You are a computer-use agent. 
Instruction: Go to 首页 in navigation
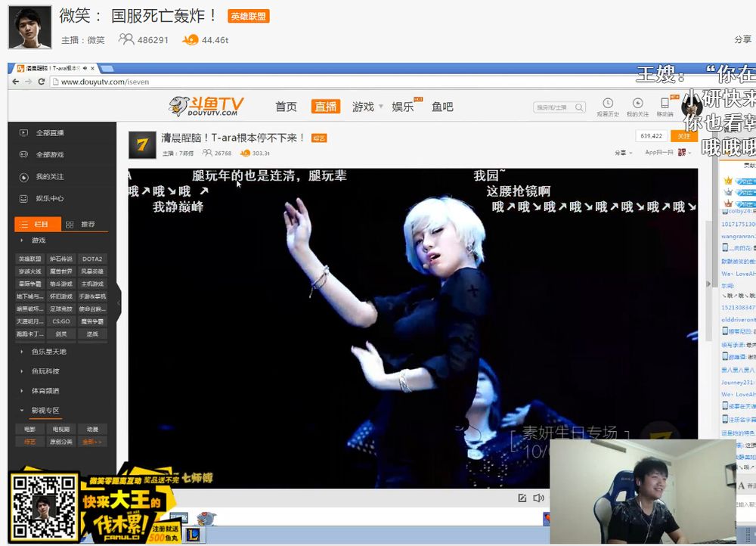286,107
